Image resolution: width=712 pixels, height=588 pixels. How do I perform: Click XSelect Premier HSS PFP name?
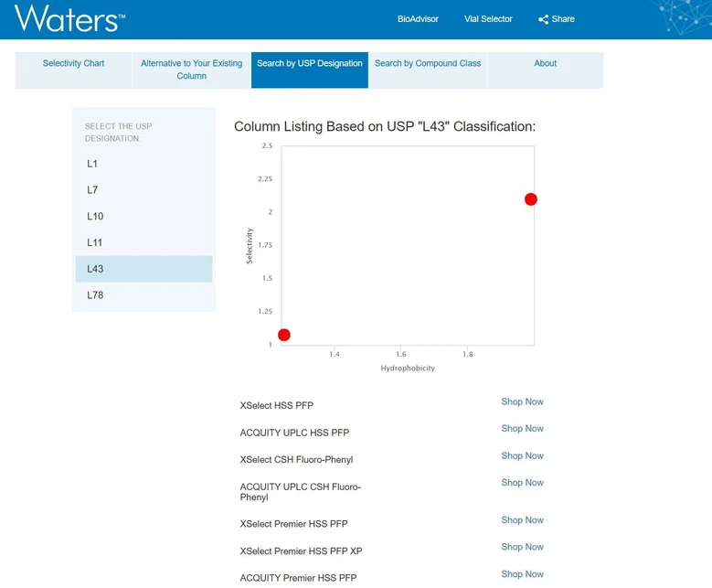click(293, 524)
